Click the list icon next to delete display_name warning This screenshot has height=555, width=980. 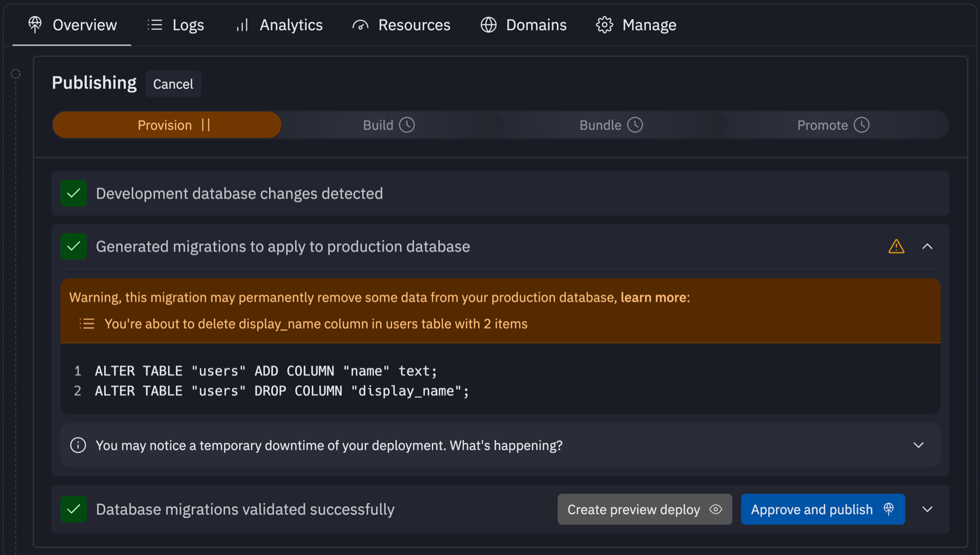click(87, 324)
